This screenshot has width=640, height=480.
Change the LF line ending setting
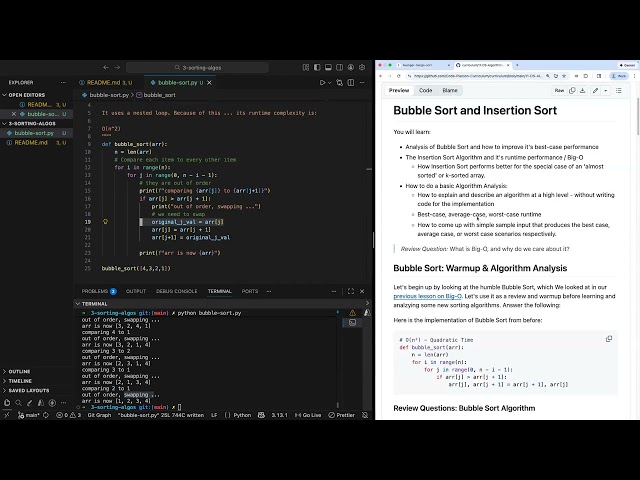(x=214, y=415)
